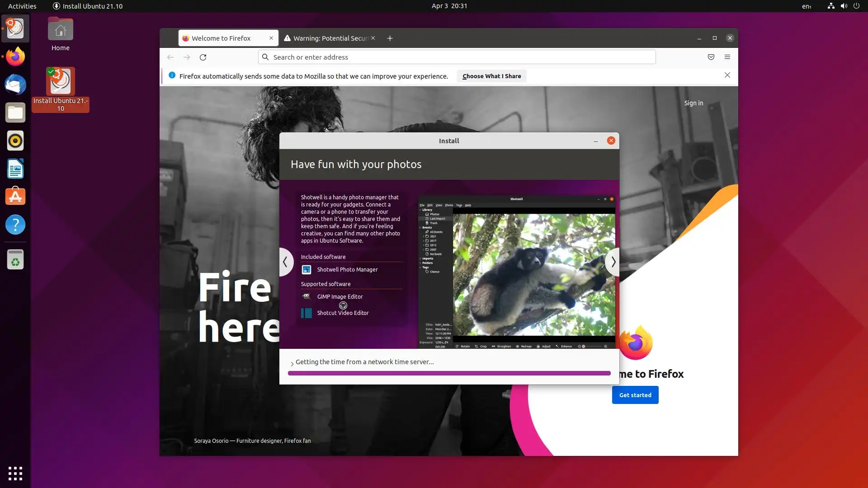Click the Get started button

pyautogui.click(x=635, y=395)
